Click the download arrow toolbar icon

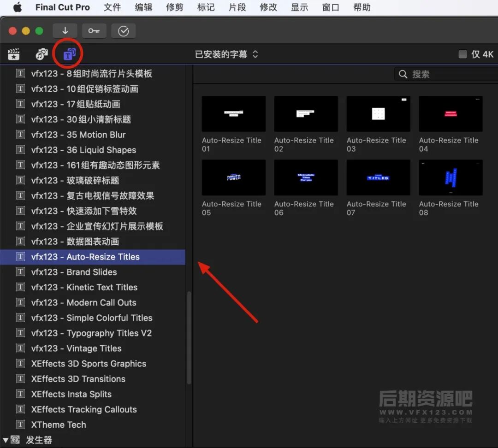(x=65, y=30)
